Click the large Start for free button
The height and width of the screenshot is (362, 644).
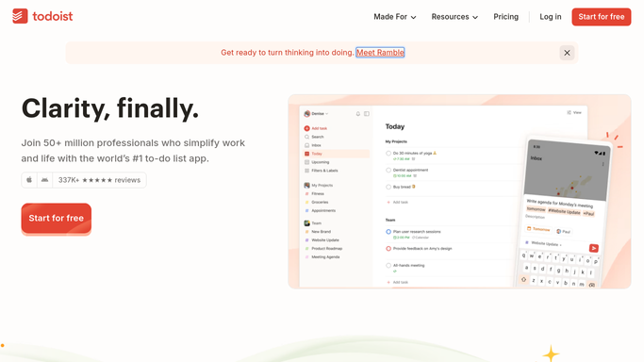click(57, 219)
